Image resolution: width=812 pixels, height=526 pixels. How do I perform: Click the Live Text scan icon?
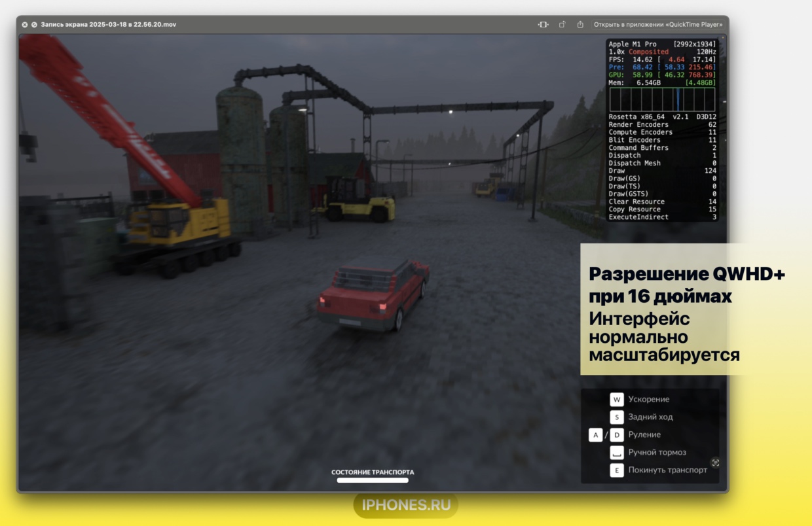715,463
